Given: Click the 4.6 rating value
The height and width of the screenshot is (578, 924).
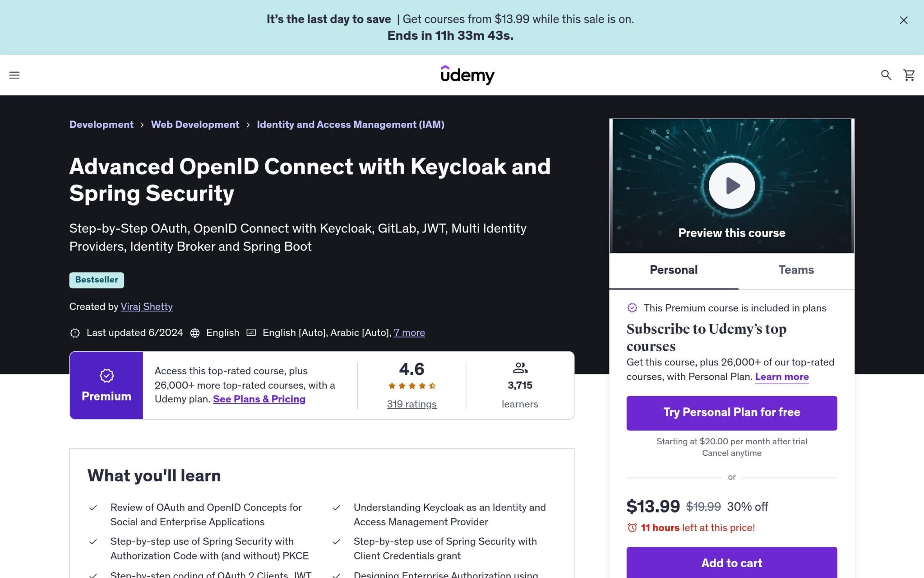Looking at the screenshot, I should [411, 369].
